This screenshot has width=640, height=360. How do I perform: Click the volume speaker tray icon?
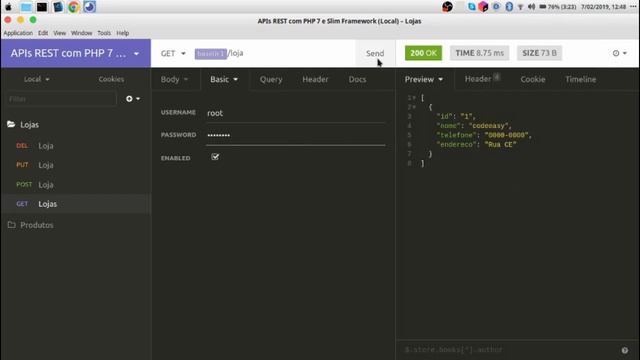pos(531,7)
